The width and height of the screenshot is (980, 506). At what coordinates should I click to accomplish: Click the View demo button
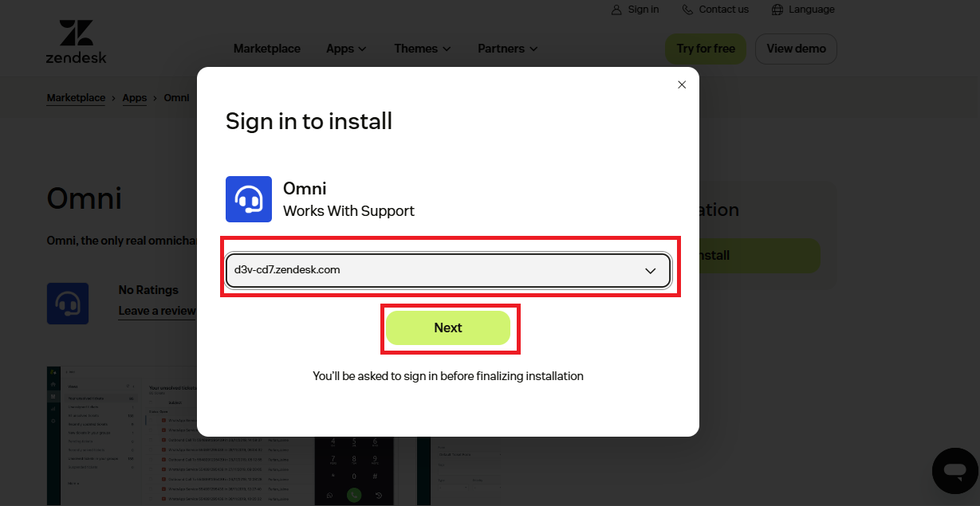[x=796, y=49]
